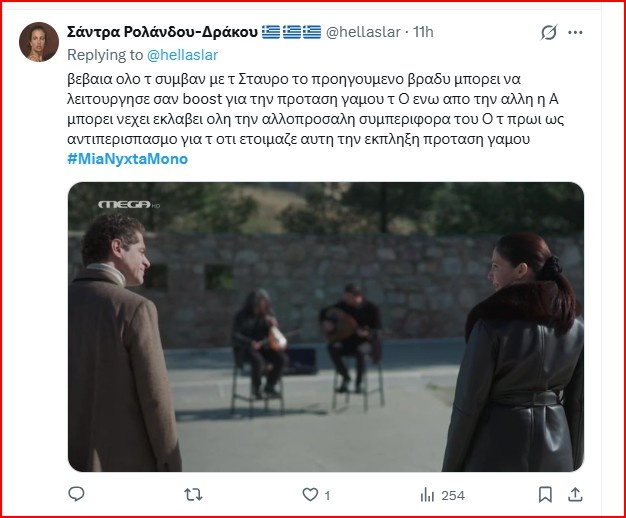Open hashtag #MiaNyxtaMono

click(127, 159)
